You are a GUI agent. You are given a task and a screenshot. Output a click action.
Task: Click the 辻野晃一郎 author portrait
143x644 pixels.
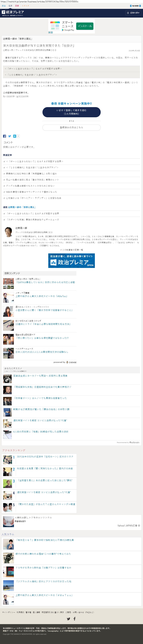[x=9, y=232]
